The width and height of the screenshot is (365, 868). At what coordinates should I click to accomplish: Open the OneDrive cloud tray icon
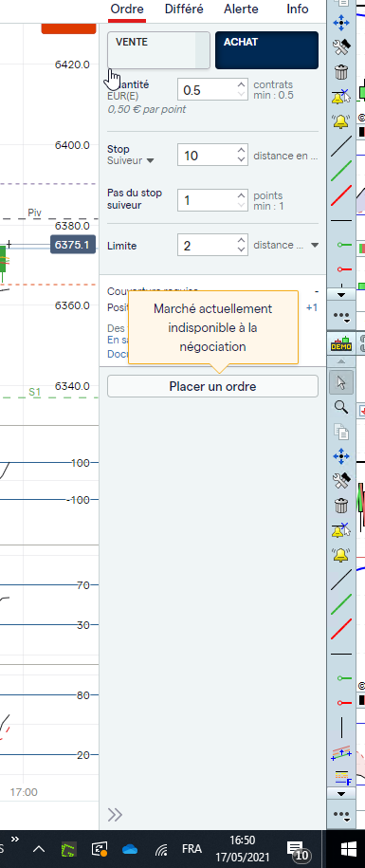[129, 849]
